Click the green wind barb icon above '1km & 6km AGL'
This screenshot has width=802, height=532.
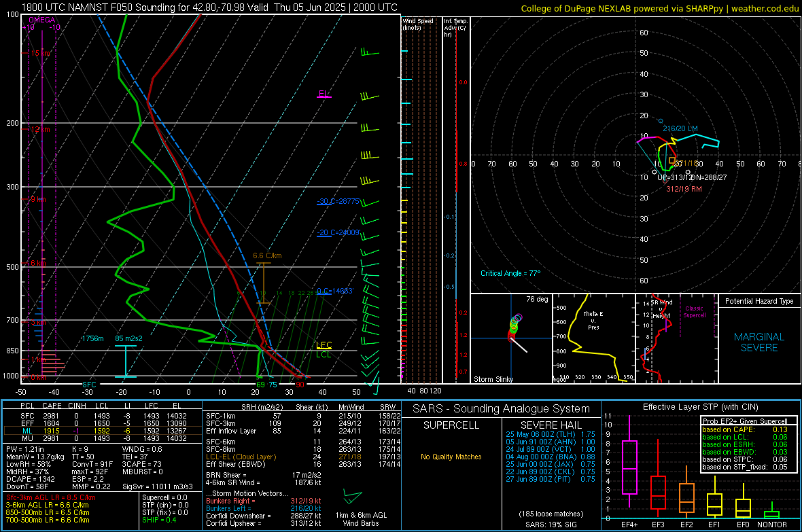pos(353,496)
